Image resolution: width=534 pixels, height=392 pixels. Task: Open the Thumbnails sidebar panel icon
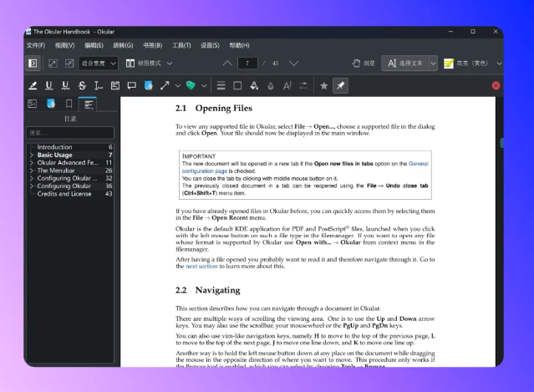click(33, 104)
